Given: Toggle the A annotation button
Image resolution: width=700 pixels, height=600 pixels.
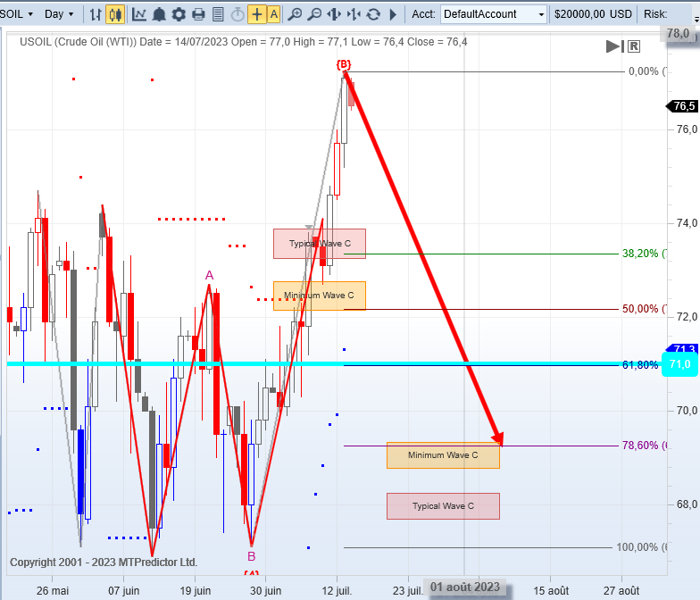Looking at the screenshot, I should tap(274, 14).
